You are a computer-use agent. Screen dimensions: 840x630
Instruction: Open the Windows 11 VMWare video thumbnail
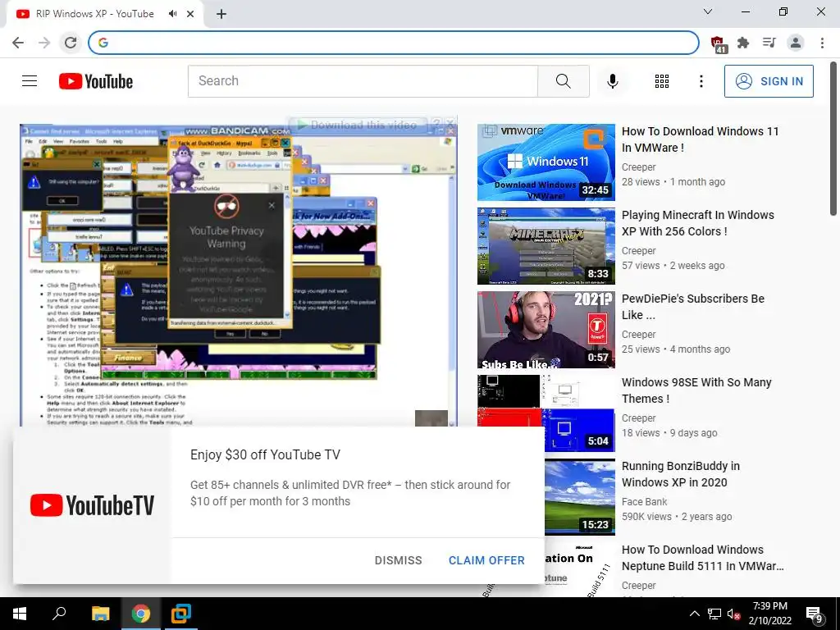[x=546, y=162]
